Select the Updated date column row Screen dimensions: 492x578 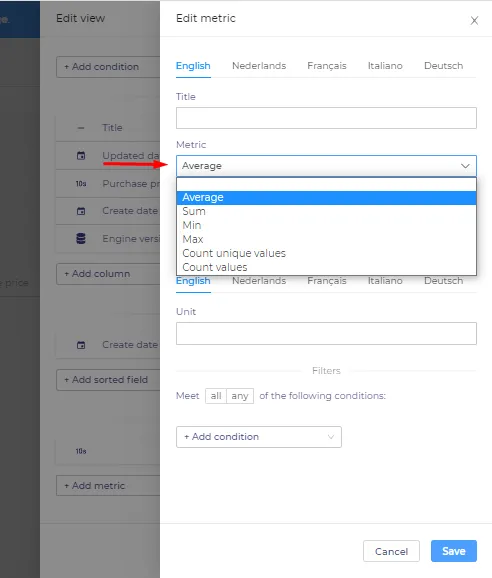point(108,156)
